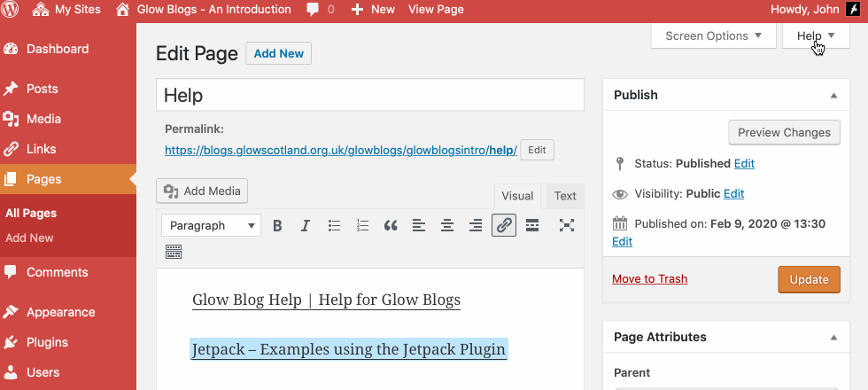Viewport: 868px width, 390px height.
Task: Collapse the Publish panel
Action: (x=833, y=96)
